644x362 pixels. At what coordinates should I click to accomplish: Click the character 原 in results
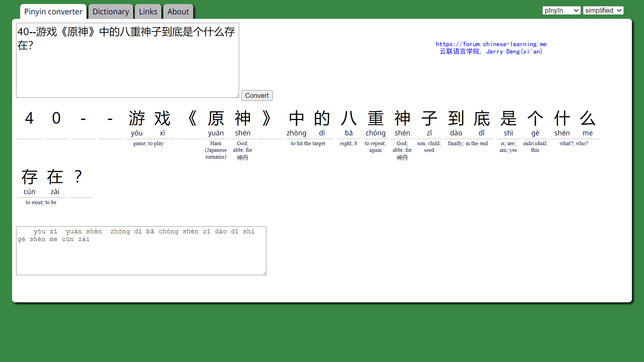tap(216, 118)
